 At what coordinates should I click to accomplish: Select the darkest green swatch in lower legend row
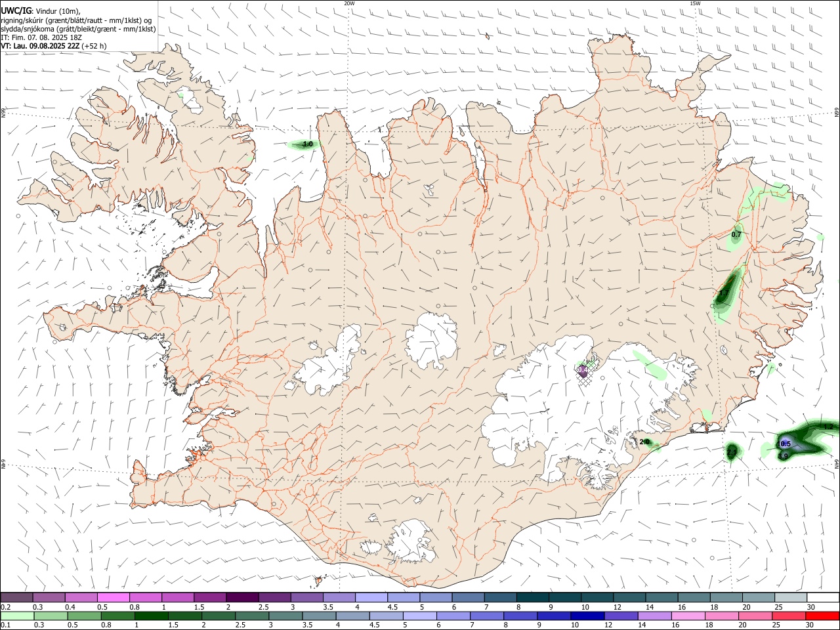(x=152, y=616)
